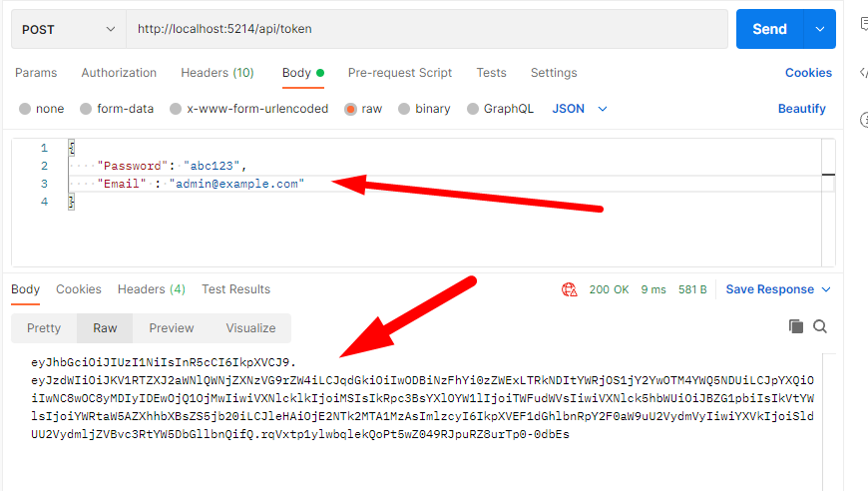Viewport: 868px width, 491px height.
Task: Choose the binary body radio option
Action: (x=404, y=109)
